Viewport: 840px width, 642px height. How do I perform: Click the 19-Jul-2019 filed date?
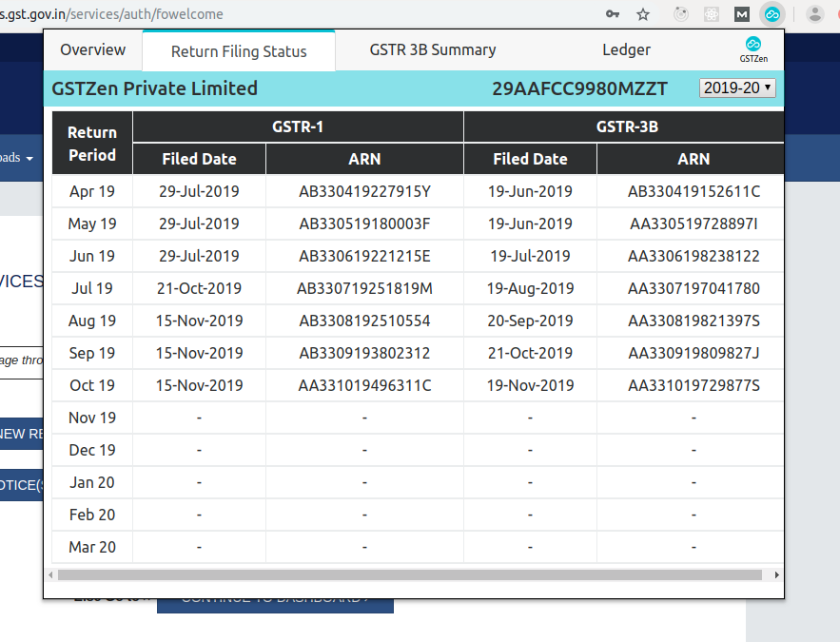530,256
